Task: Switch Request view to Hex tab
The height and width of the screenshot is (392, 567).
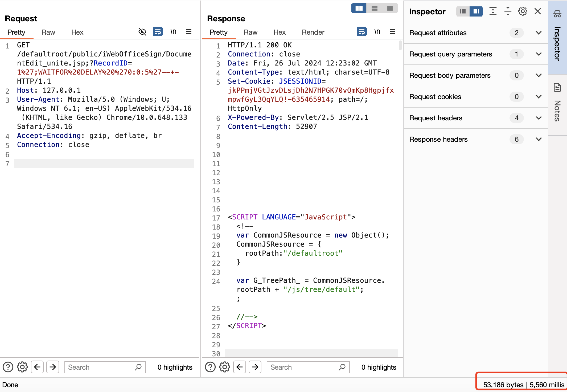Action: click(x=77, y=32)
